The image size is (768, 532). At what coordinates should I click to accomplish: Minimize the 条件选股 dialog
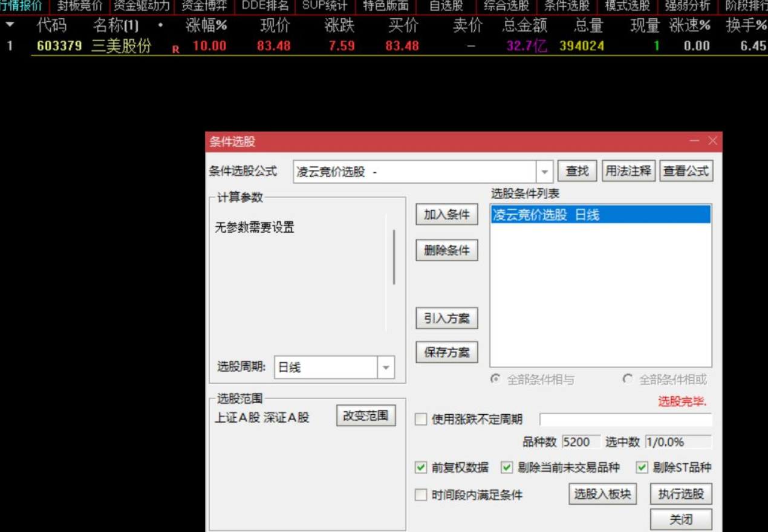(694, 141)
